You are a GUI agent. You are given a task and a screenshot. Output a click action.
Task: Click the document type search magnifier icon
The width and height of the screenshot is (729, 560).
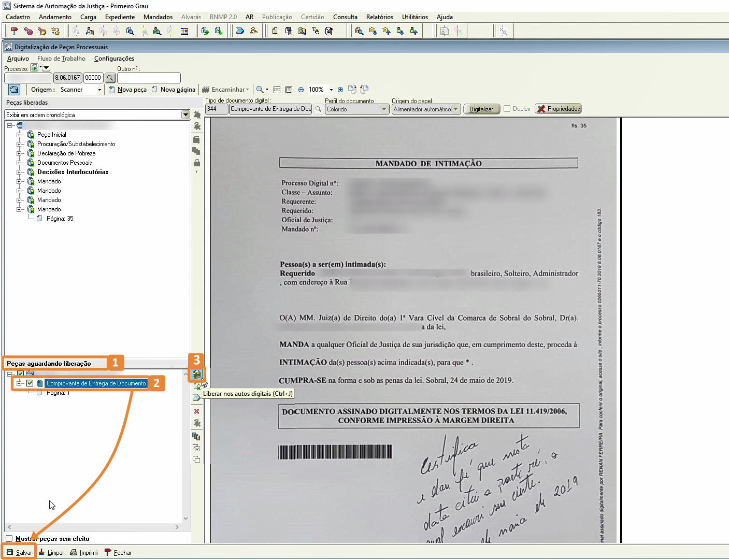click(318, 109)
